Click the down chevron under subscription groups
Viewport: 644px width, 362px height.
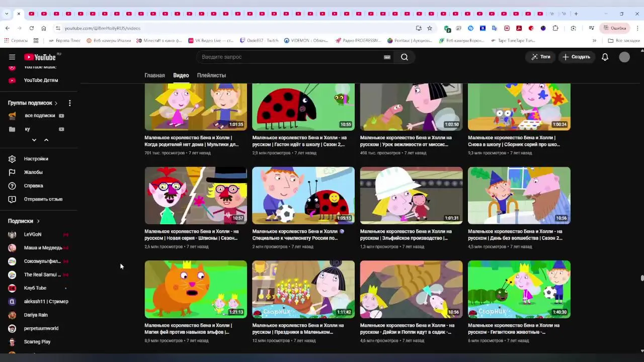tap(34, 140)
